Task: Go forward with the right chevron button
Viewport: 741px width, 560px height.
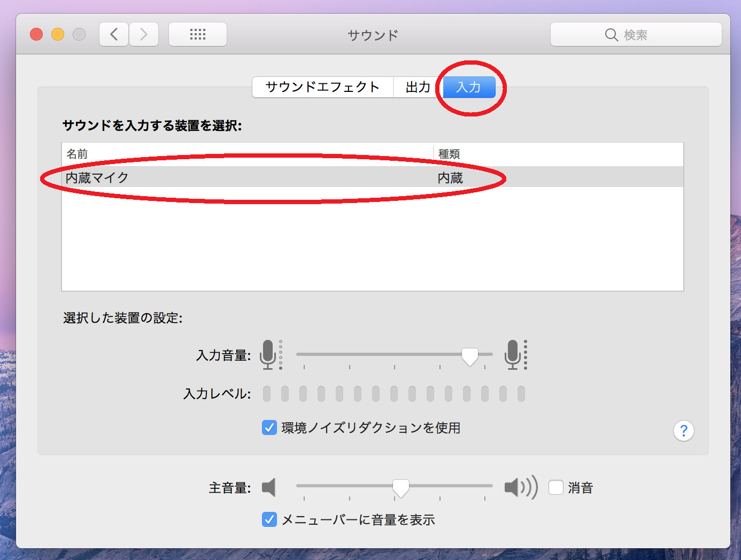Action: [144, 35]
